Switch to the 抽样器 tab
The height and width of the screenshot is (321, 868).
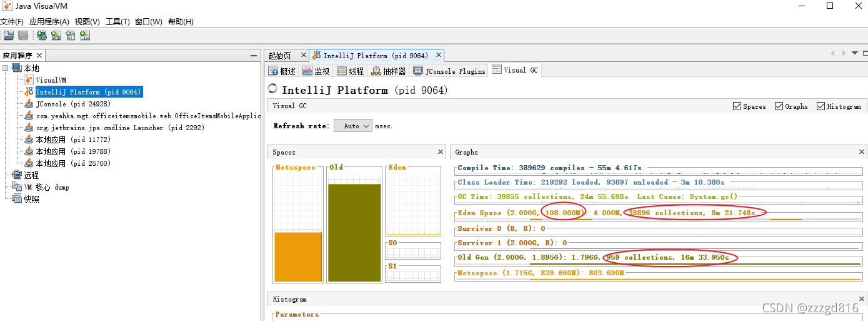tap(389, 71)
